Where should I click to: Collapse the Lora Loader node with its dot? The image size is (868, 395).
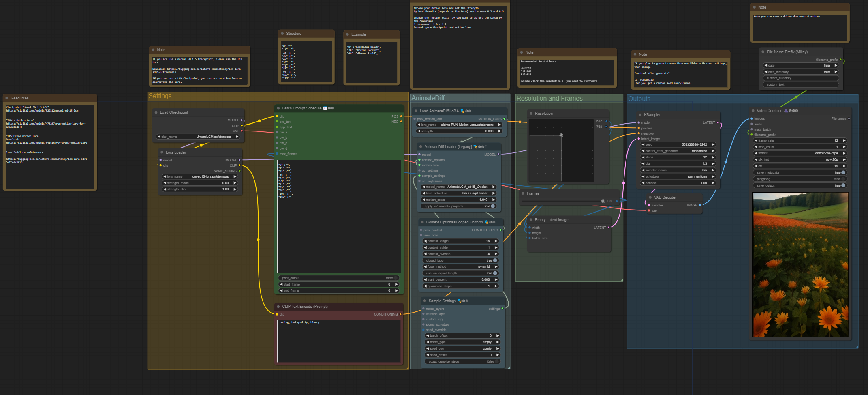pos(162,152)
